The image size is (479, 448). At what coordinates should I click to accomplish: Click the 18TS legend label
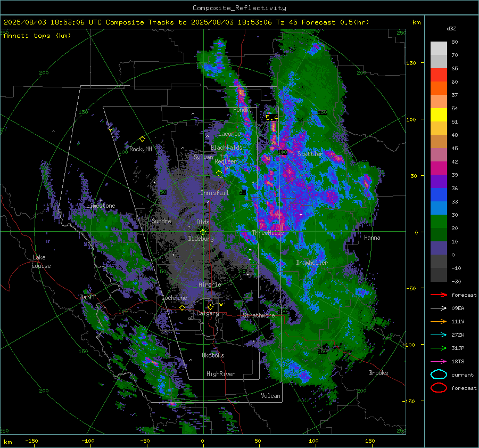coord(458,362)
